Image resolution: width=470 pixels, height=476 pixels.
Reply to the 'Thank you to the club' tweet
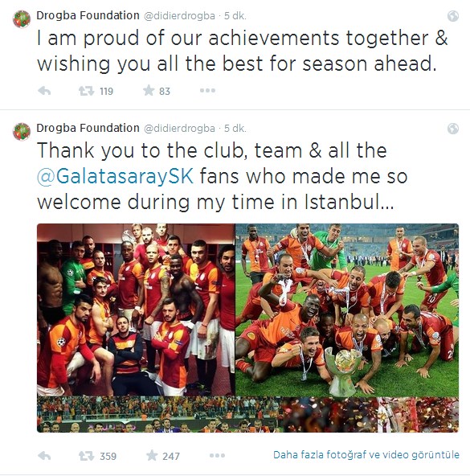[44, 456]
